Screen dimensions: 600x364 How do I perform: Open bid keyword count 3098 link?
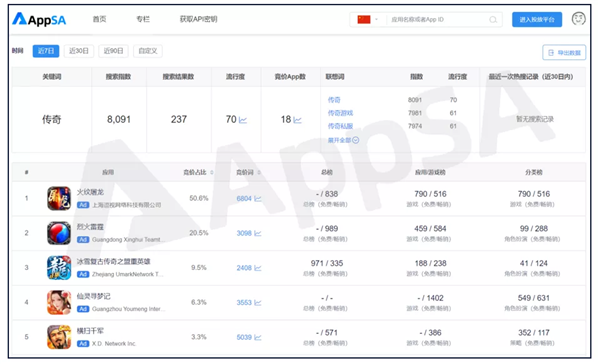pyautogui.click(x=244, y=233)
